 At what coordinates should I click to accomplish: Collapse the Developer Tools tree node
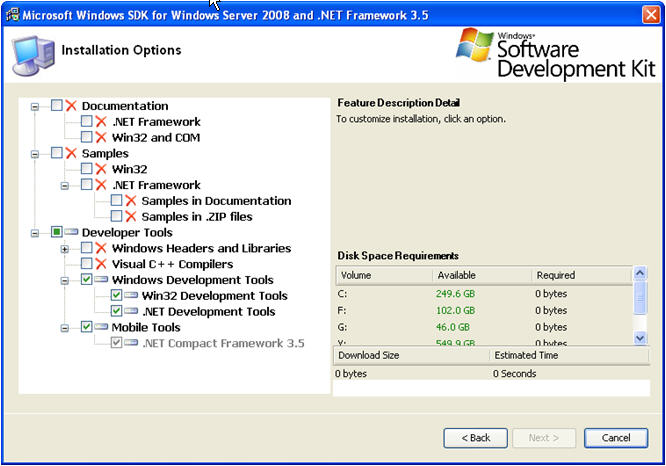click(35, 233)
